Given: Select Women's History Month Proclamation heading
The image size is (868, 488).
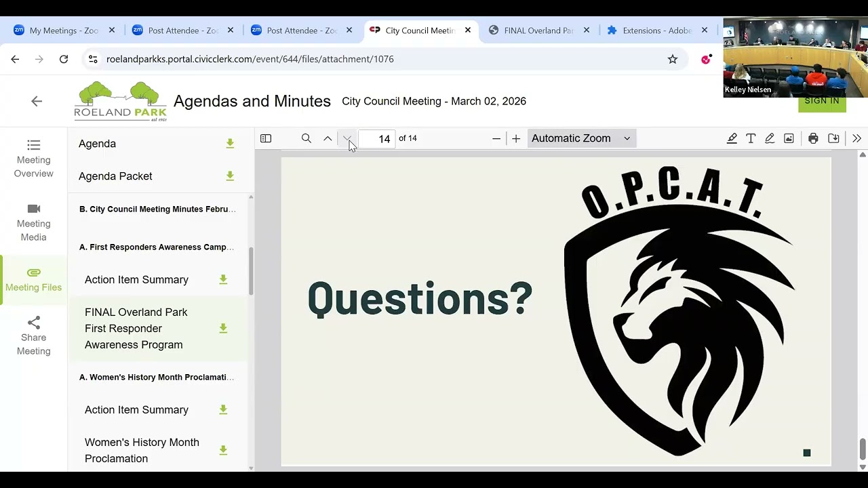Looking at the screenshot, I should (157, 378).
